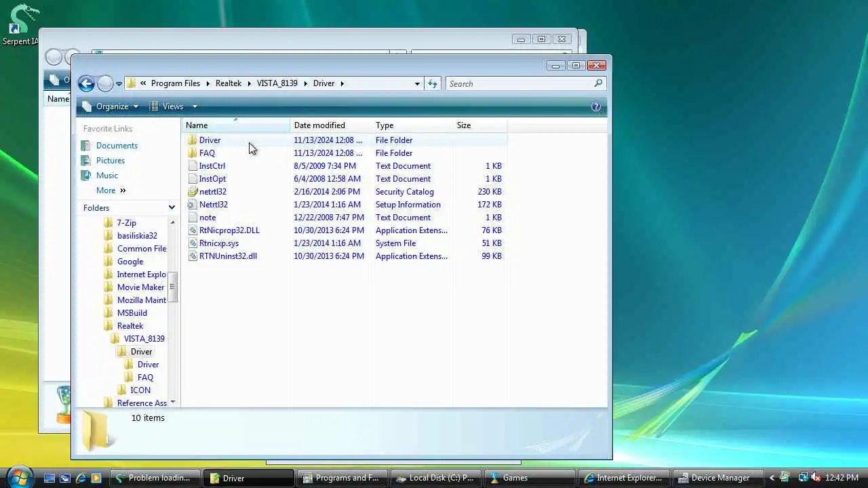Select the Rtnicxp.sys system file
The image size is (868, 488).
219,243
